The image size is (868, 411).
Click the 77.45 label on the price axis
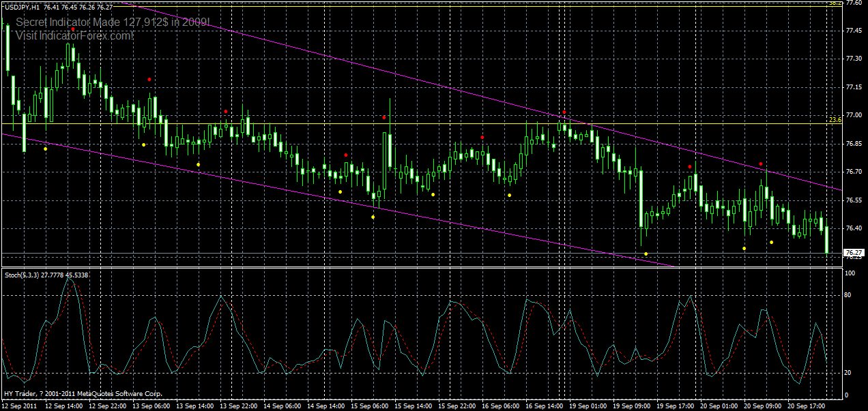pyautogui.click(x=854, y=29)
